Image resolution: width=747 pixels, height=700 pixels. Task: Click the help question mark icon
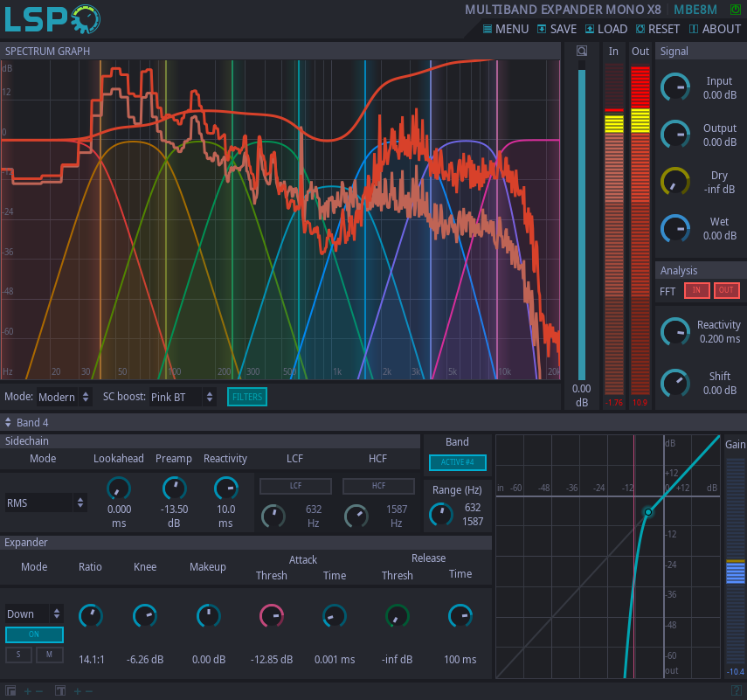(x=736, y=691)
